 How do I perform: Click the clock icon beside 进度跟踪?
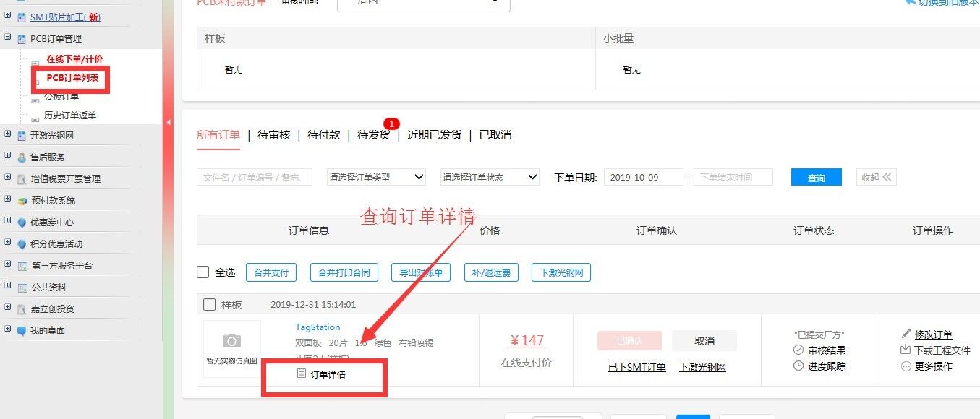pyautogui.click(x=798, y=366)
